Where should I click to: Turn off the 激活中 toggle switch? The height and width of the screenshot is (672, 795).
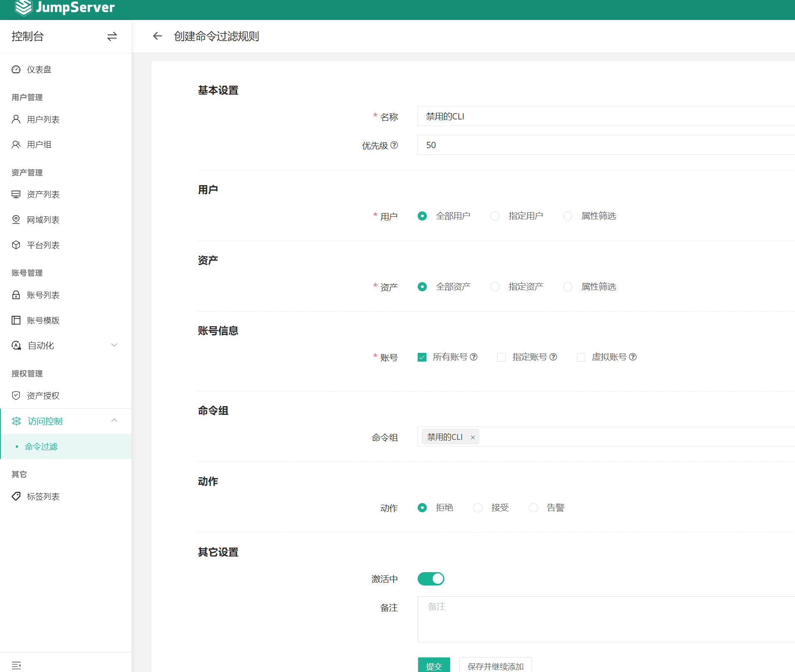pos(431,579)
